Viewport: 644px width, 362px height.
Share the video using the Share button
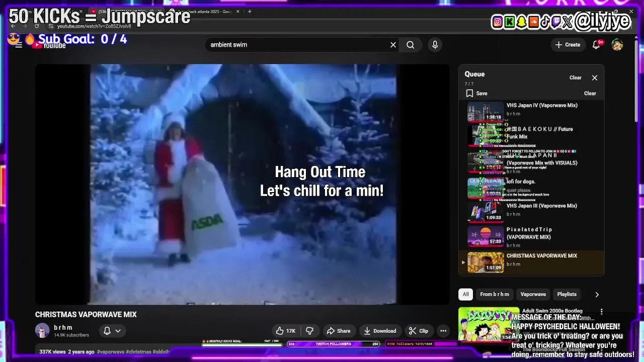tap(339, 331)
